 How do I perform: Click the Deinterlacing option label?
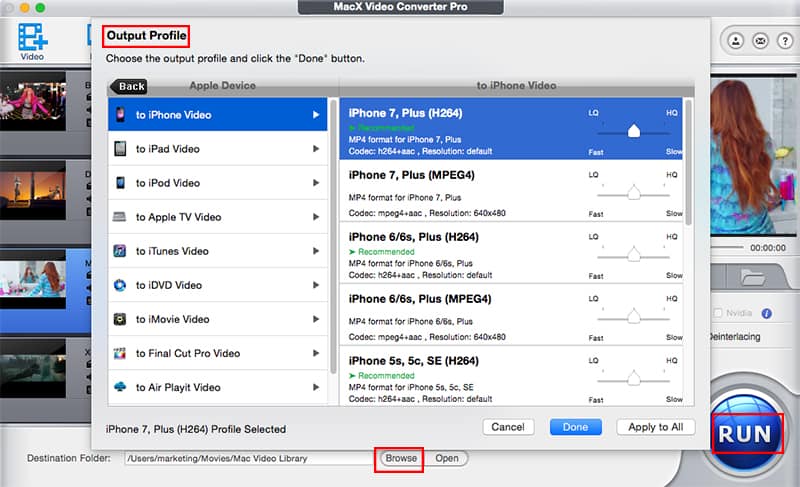735,337
